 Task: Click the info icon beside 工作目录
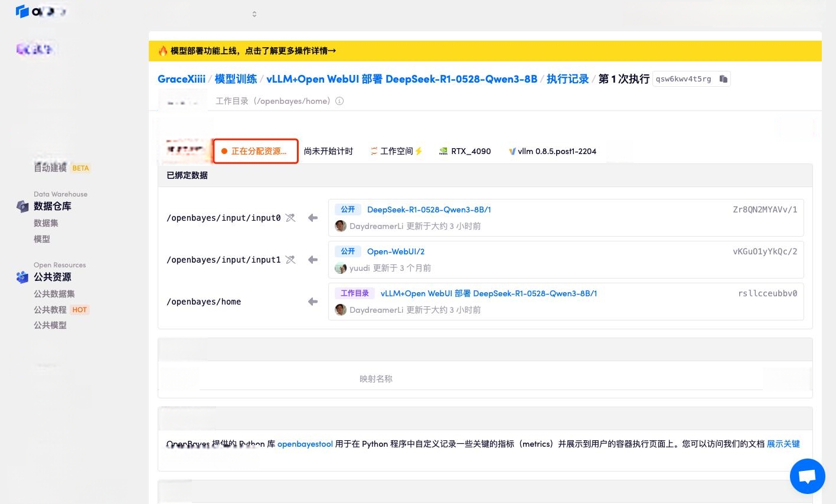coord(339,101)
